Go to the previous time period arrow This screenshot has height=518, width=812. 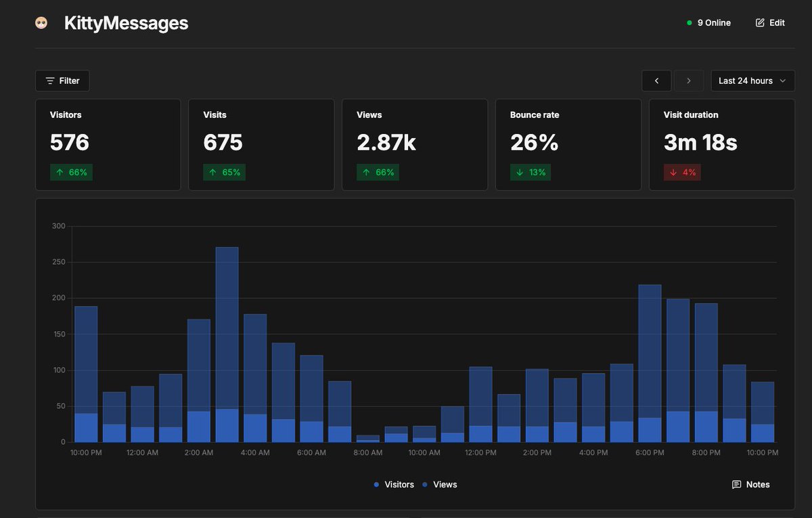tap(656, 81)
